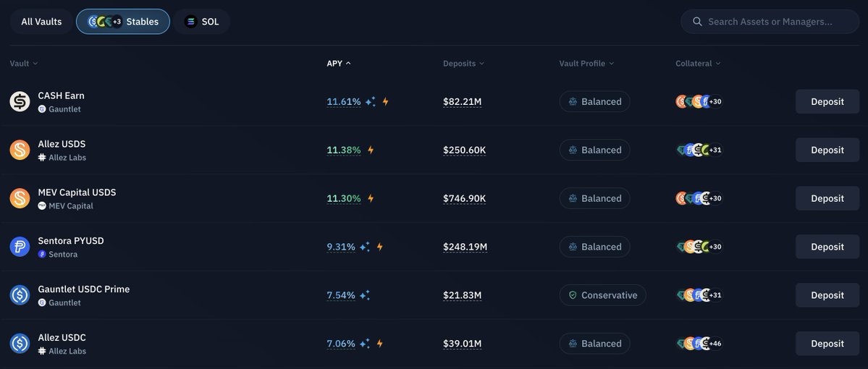The image size is (868, 369).
Task: Open the $248.19M deposits link
Action: pyautogui.click(x=465, y=247)
